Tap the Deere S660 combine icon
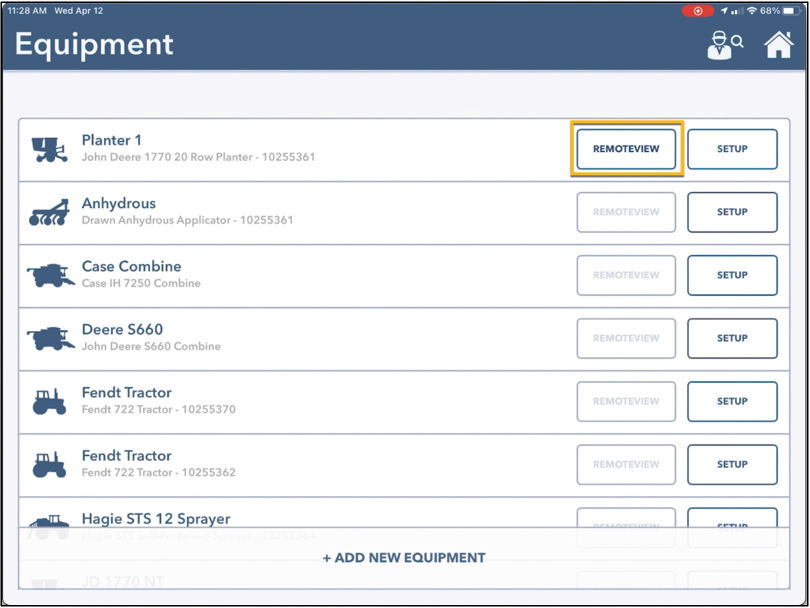This screenshot has width=810, height=608. tap(50, 338)
